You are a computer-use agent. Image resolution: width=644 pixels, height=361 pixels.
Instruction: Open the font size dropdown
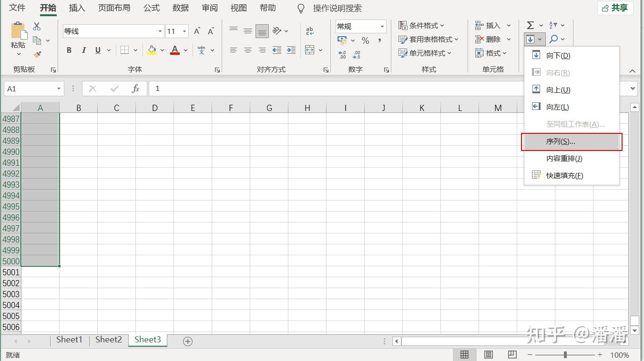[184, 31]
